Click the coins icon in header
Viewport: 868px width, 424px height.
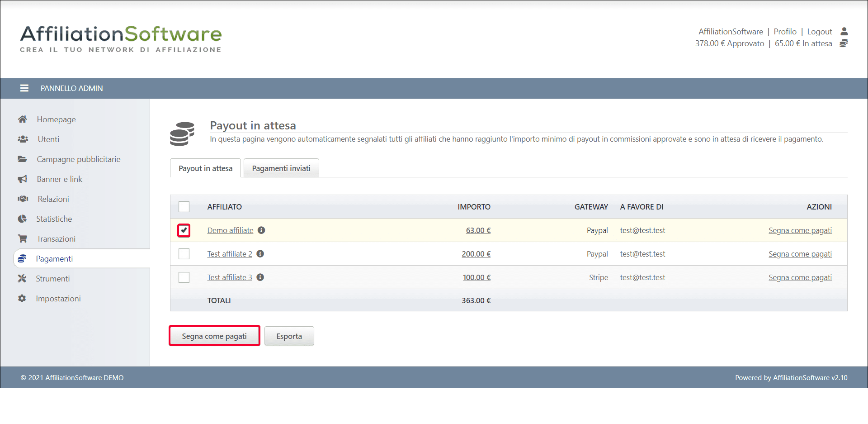click(x=844, y=43)
